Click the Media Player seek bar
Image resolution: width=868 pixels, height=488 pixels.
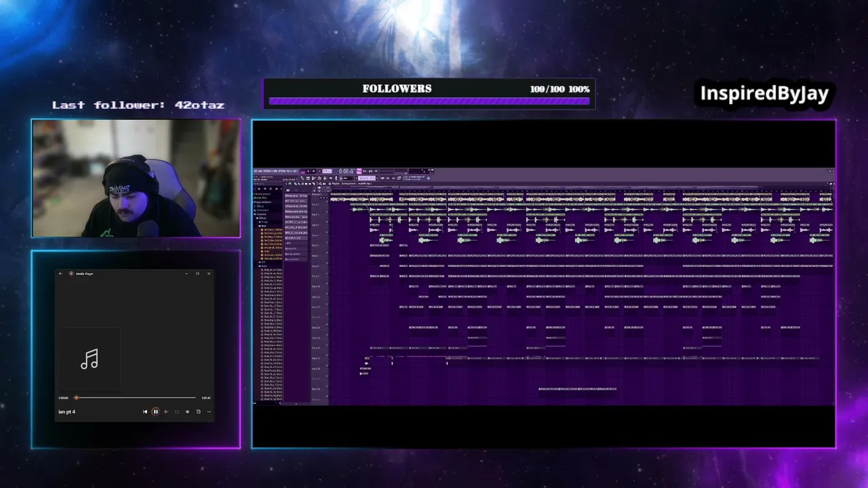(x=136, y=398)
